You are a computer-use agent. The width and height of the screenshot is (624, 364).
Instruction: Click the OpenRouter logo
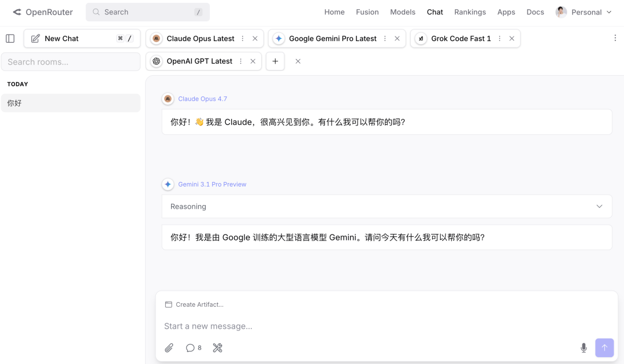click(x=43, y=12)
